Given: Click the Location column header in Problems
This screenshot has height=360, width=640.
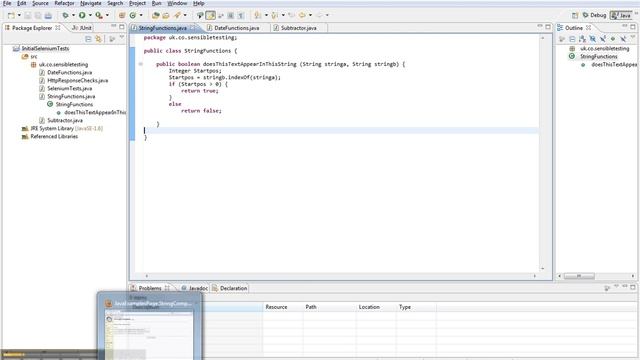Looking at the screenshot, I should 376,307.
